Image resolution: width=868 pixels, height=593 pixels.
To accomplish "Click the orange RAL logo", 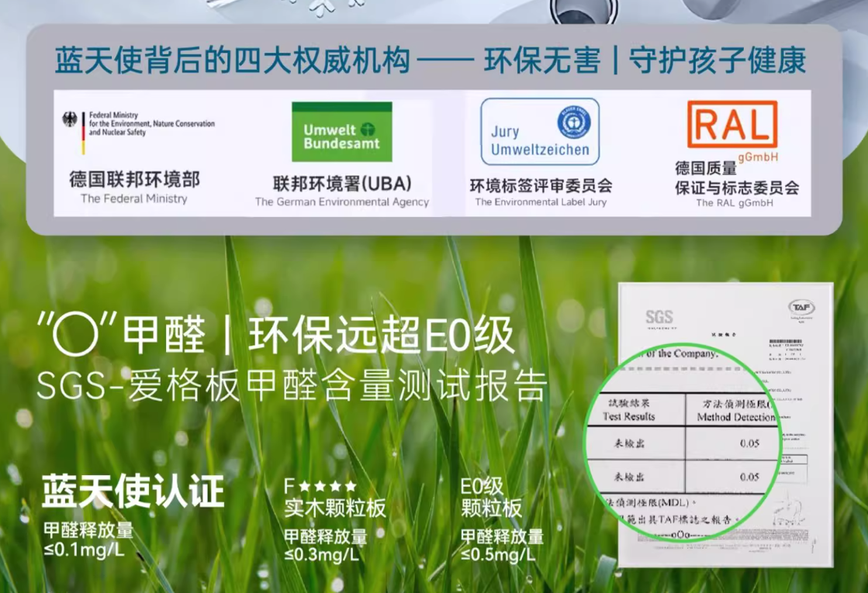I will coord(731,124).
